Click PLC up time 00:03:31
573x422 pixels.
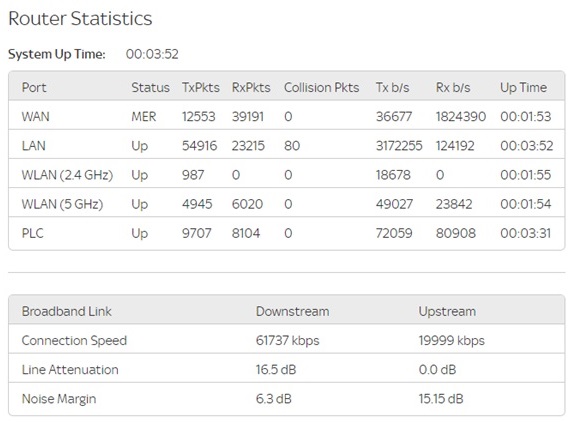click(525, 233)
